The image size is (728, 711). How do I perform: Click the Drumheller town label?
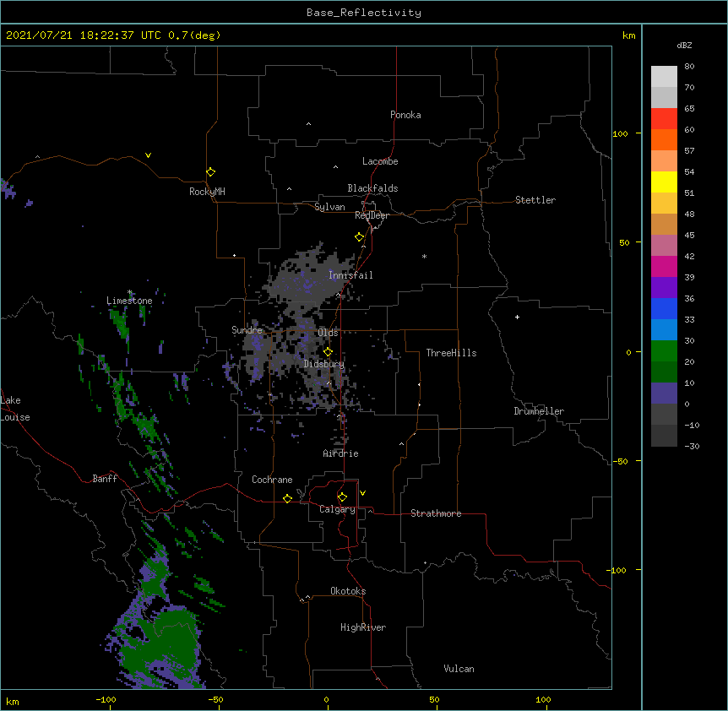(539, 411)
